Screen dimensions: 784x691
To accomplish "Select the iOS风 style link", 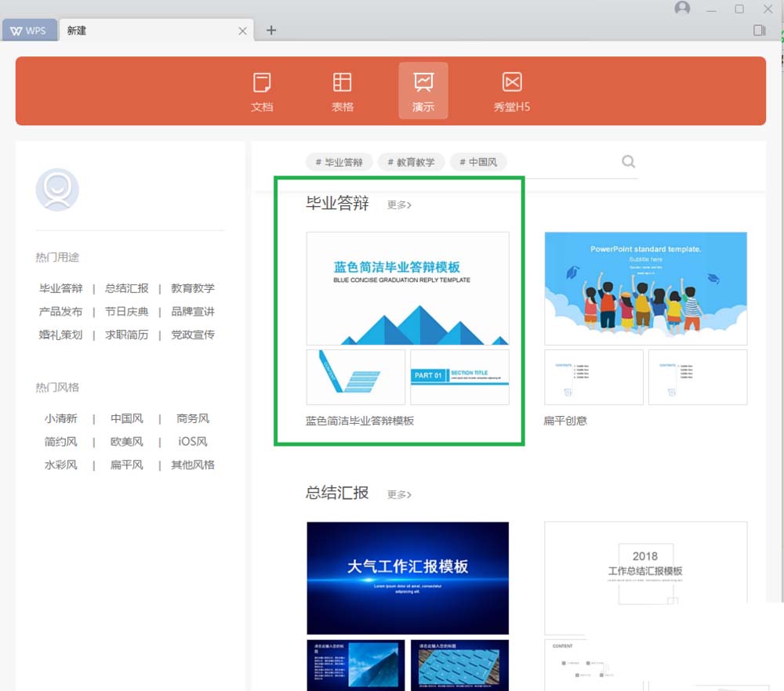I will click(193, 441).
